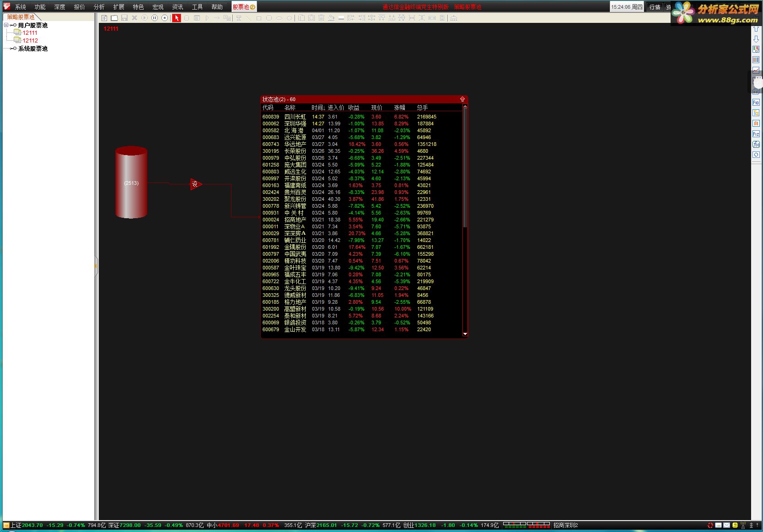
Task: Open the trend line chart sidebar icon
Action: tap(756, 70)
